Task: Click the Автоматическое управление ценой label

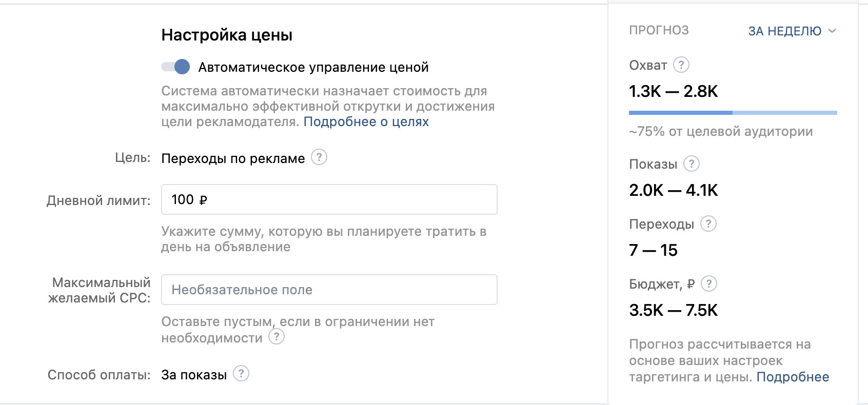Action: coord(313,67)
